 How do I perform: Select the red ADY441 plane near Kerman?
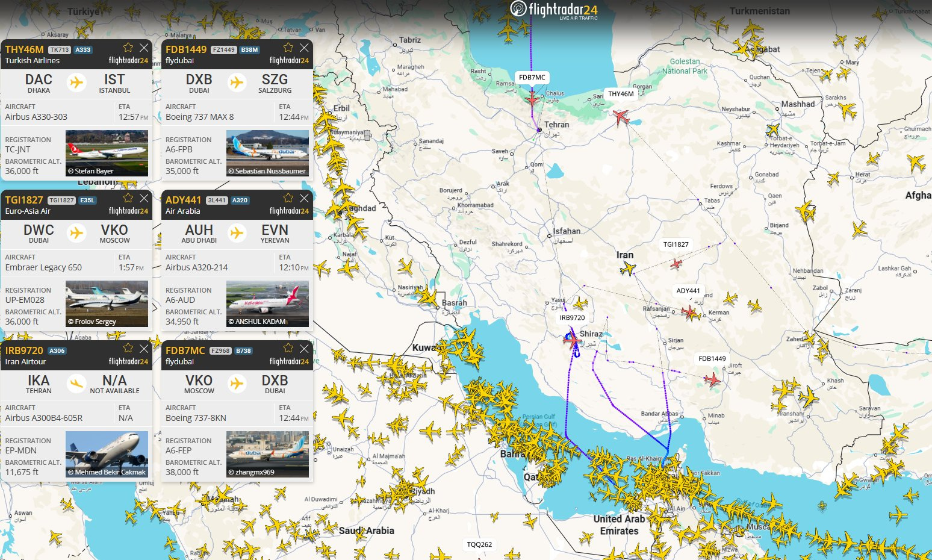[x=689, y=311]
